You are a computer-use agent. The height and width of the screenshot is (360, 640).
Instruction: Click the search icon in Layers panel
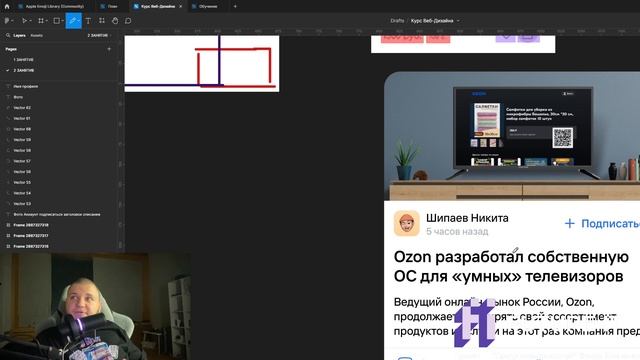[x=8, y=36]
